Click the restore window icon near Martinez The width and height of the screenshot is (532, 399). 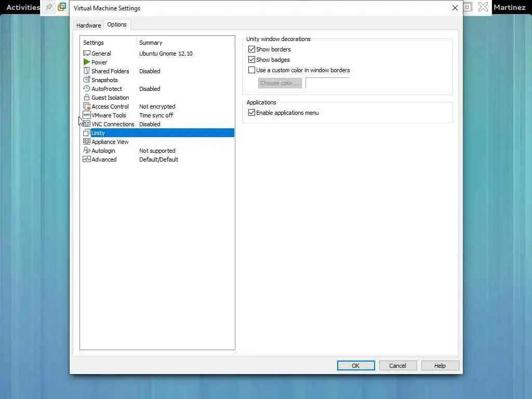468,7
